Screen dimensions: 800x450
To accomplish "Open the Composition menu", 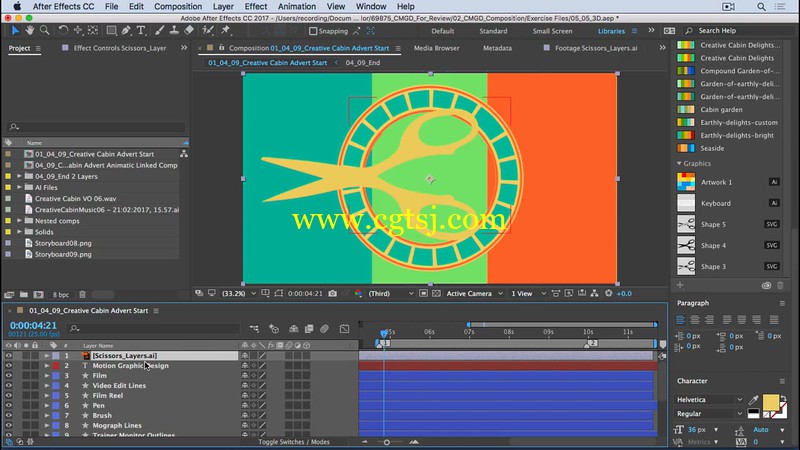I will click(x=178, y=7).
